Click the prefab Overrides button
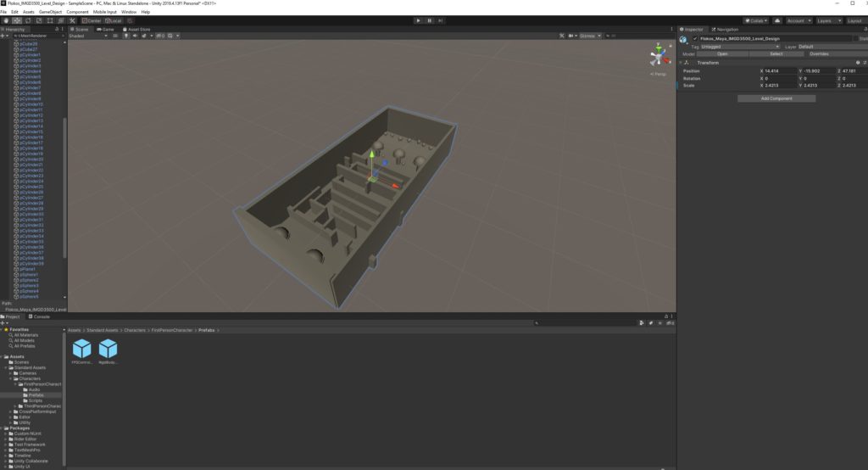This screenshot has height=470, width=868. 818,53
